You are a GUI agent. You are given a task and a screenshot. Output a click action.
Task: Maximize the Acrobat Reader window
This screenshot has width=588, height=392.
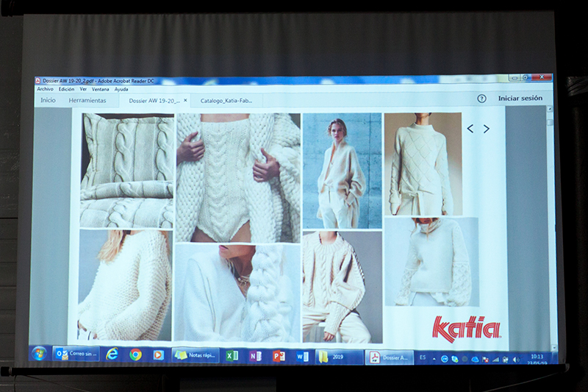526,78
